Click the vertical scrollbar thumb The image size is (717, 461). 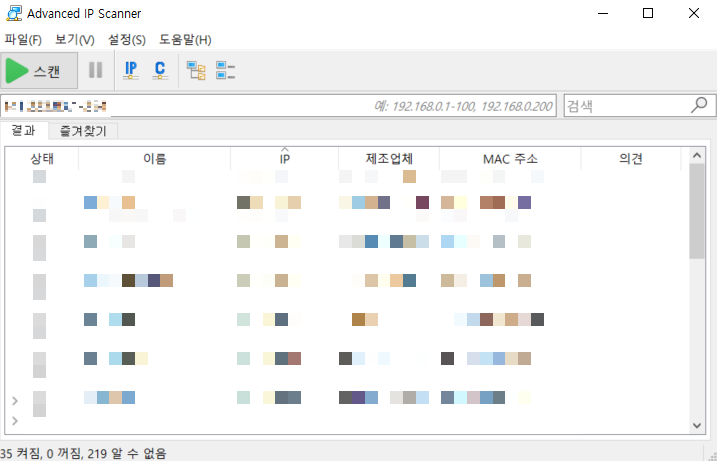coord(697,211)
